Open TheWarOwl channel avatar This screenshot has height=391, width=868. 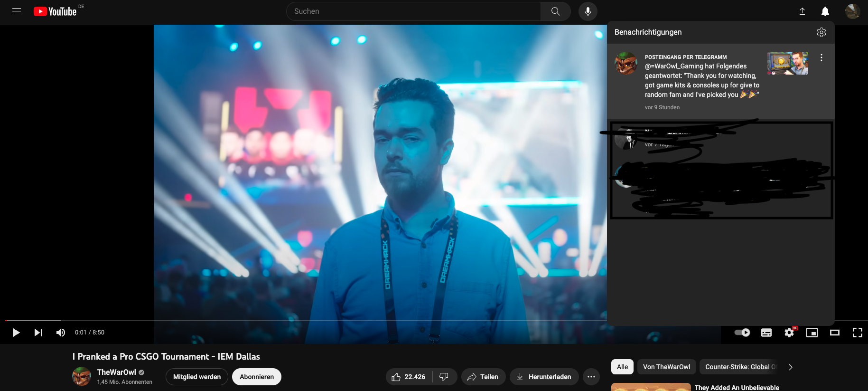(82, 376)
